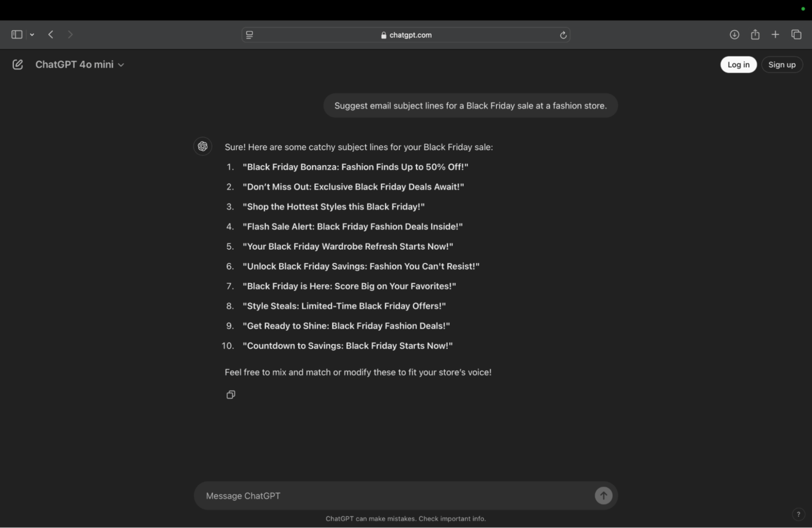Click "Sure! Here are some catchy" intro text

pos(359,147)
